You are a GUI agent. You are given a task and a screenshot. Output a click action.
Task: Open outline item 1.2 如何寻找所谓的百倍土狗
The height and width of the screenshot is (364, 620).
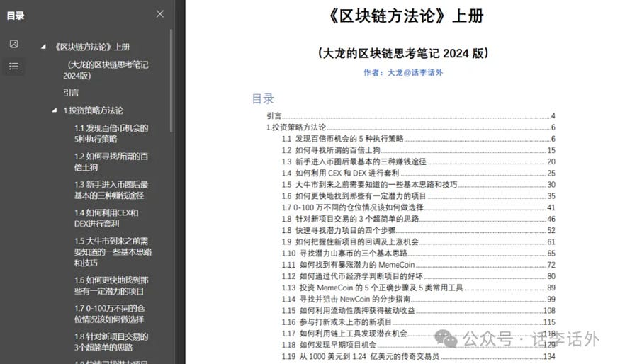(x=111, y=161)
